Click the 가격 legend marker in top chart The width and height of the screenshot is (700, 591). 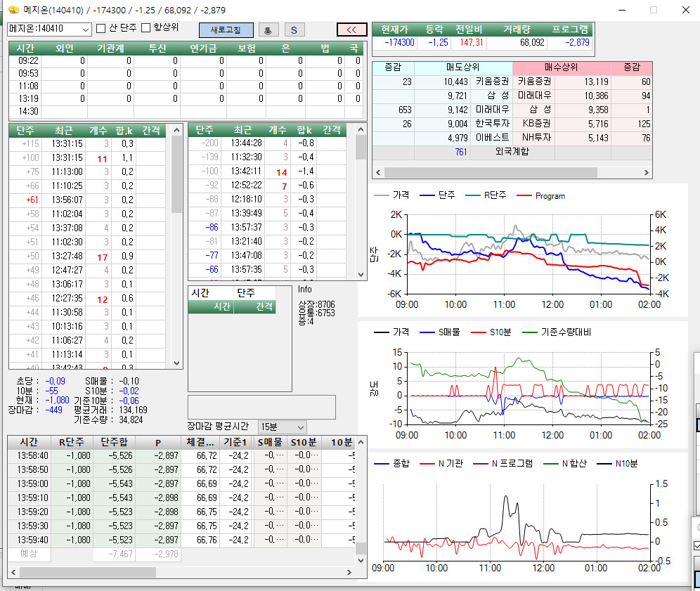pos(381,195)
